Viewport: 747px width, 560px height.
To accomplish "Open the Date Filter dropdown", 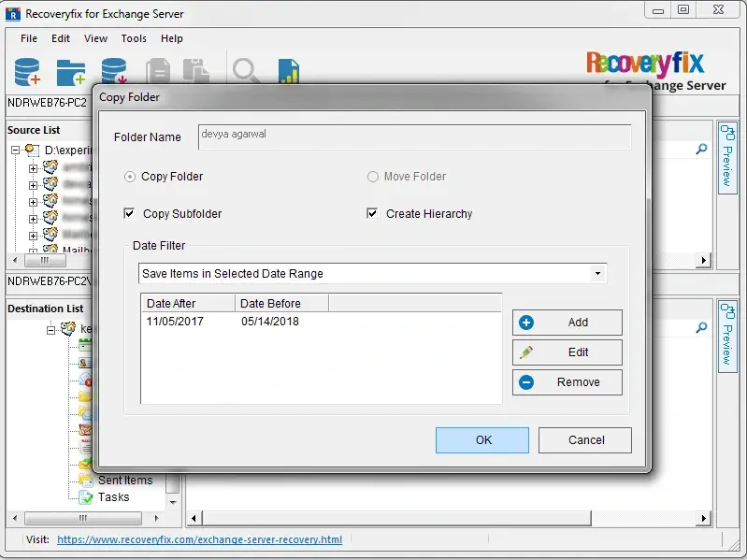I will pyautogui.click(x=597, y=273).
